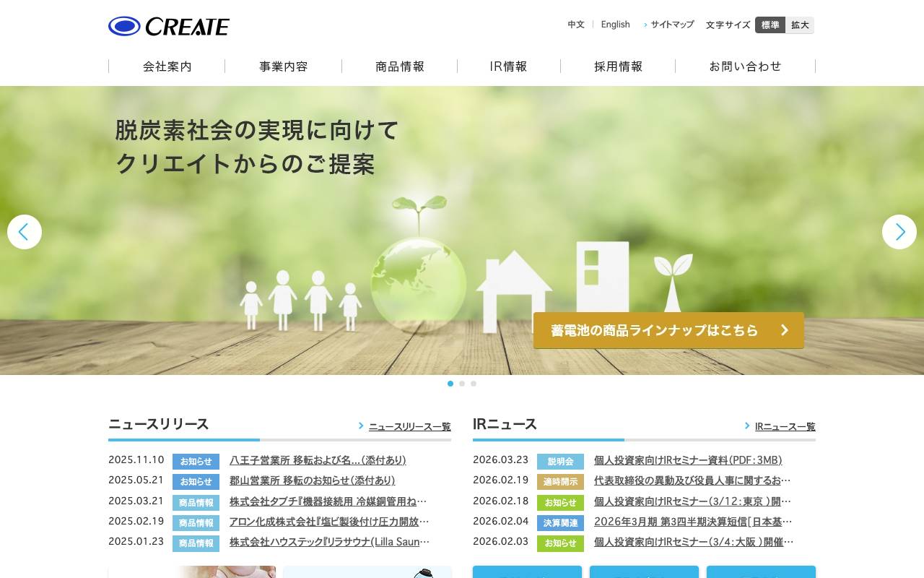Enable the 拡大 text size setting
The image size is (924, 578).
pos(800,25)
